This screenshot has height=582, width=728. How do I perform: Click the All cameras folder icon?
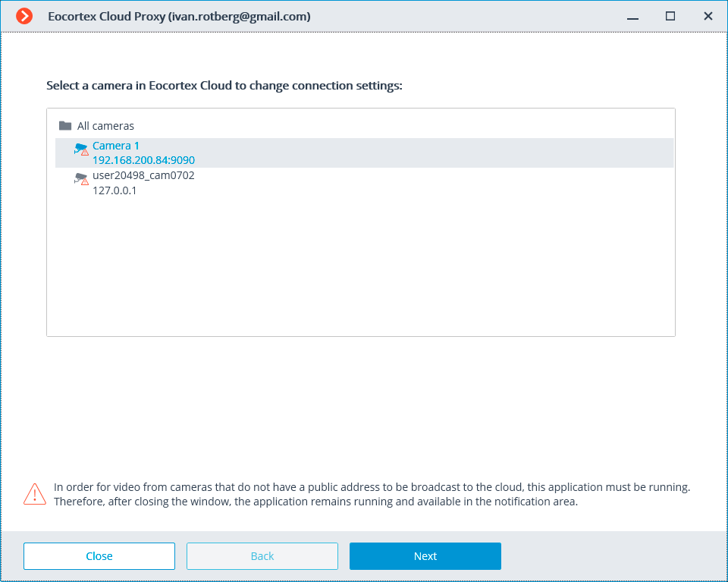[x=66, y=125]
